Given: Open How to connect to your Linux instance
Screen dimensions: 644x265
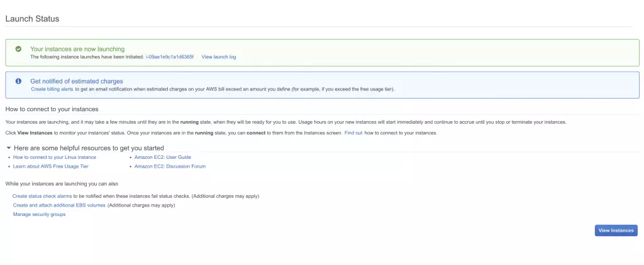Looking at the screenshot, I should (55, 157).
